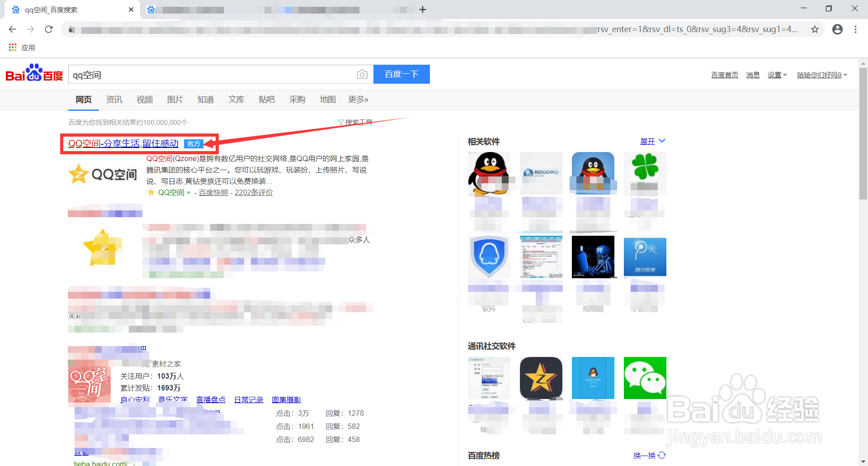Image resolution: width=868 pixels, height=466 pixels.
Task: Open 搜索工具 filter
Action: tap(355, 123)
